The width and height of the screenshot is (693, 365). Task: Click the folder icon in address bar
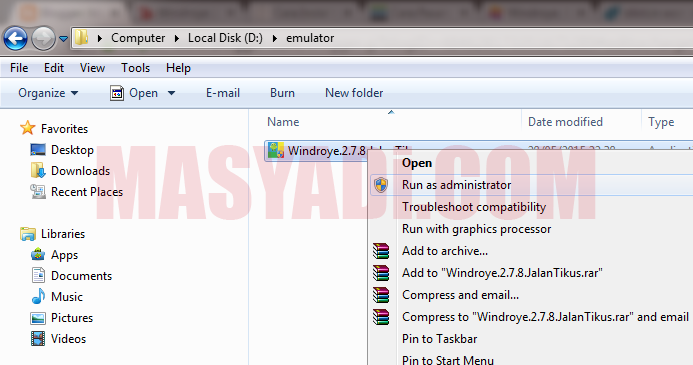pos(81,38)
